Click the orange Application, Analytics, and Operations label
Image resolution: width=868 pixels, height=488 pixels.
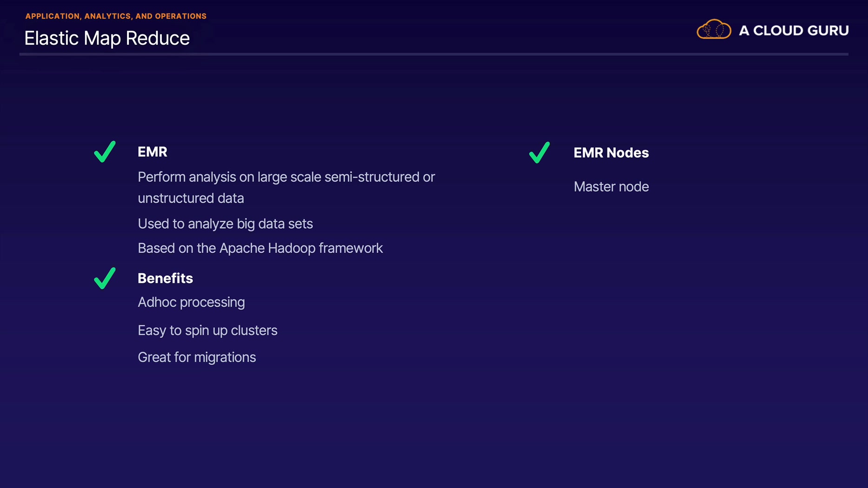[116, 16]
